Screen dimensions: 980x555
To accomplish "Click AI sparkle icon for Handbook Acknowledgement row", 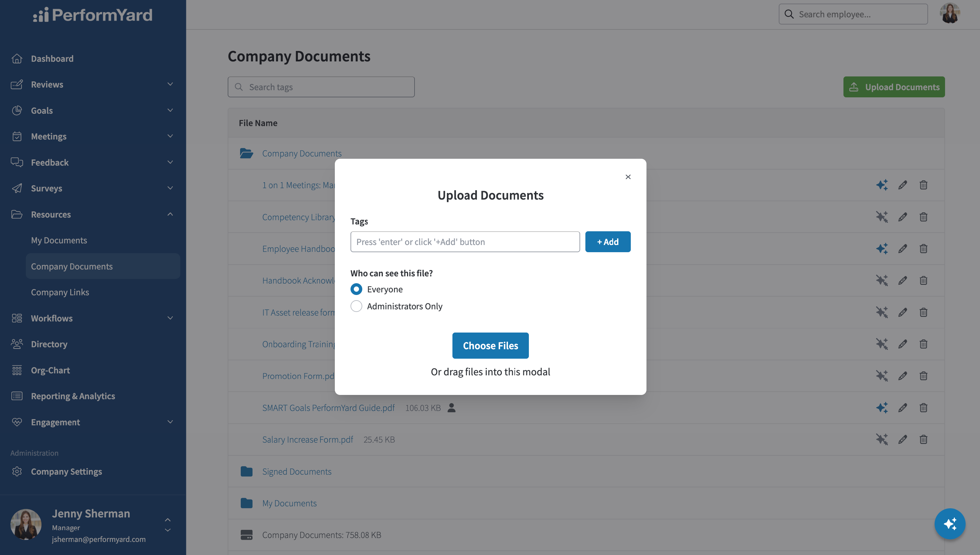I will [882, 281].
